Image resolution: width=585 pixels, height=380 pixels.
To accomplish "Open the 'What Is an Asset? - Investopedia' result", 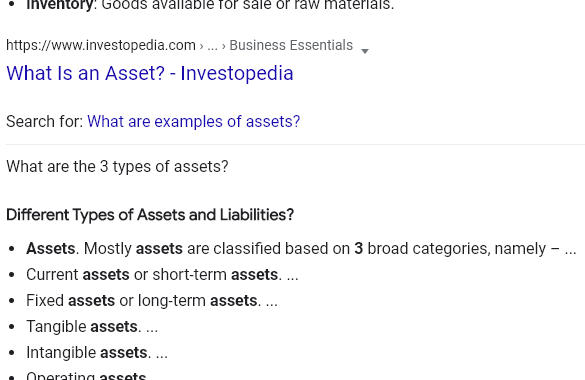I will click(150, 73).
